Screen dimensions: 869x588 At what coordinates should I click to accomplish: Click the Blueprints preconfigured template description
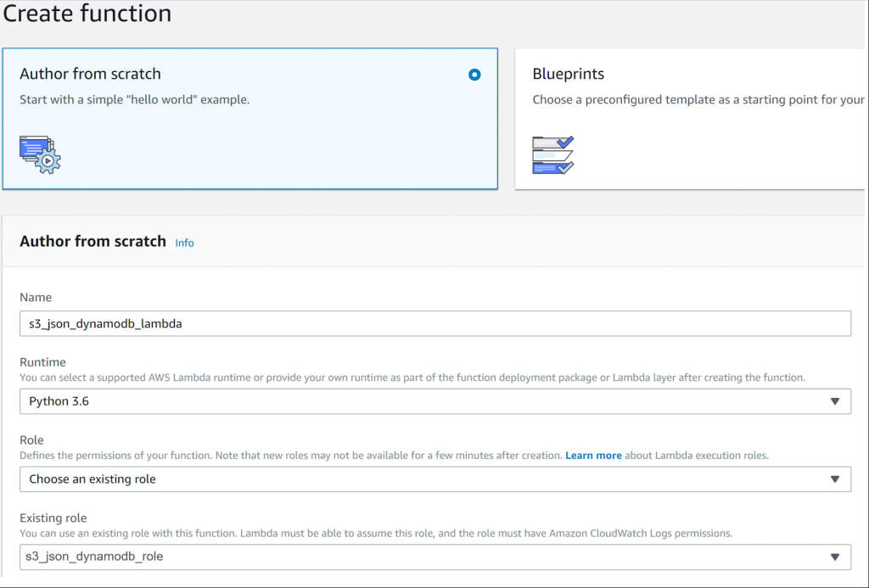coord(698,100)
